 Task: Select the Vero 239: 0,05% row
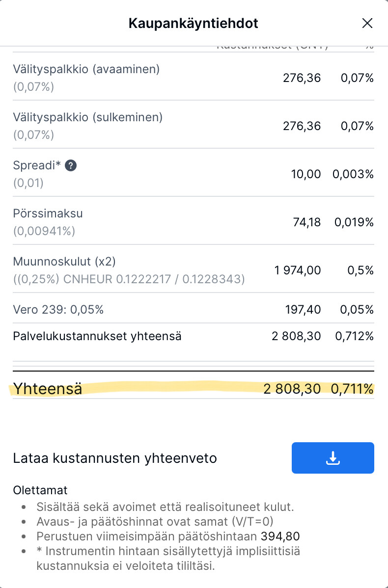tap(58, 310)
